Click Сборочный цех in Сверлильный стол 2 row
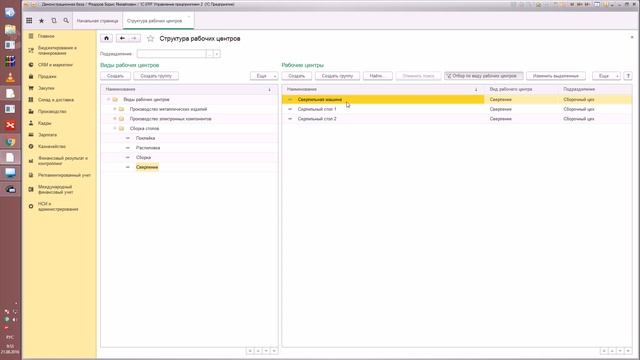640x360 pixels. tap(579, 119)
